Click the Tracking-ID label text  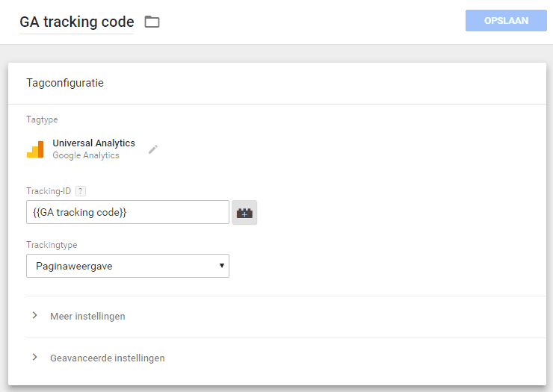pyautogui.click(x=49, y=191)
